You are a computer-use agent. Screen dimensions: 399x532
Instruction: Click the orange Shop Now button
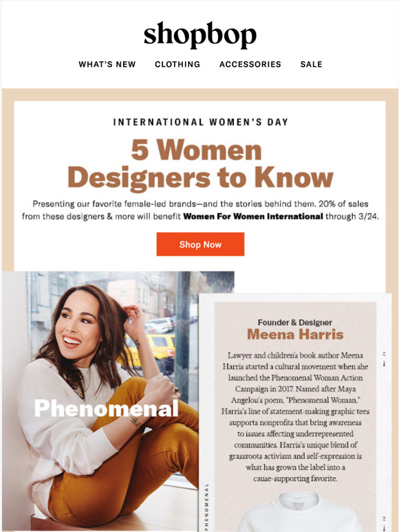click(200, 244)
